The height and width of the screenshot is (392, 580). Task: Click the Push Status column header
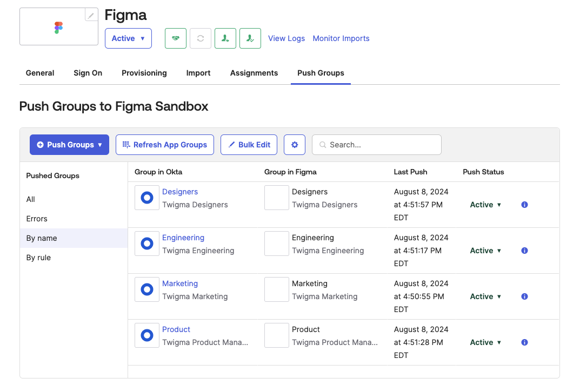pos(483,172)
